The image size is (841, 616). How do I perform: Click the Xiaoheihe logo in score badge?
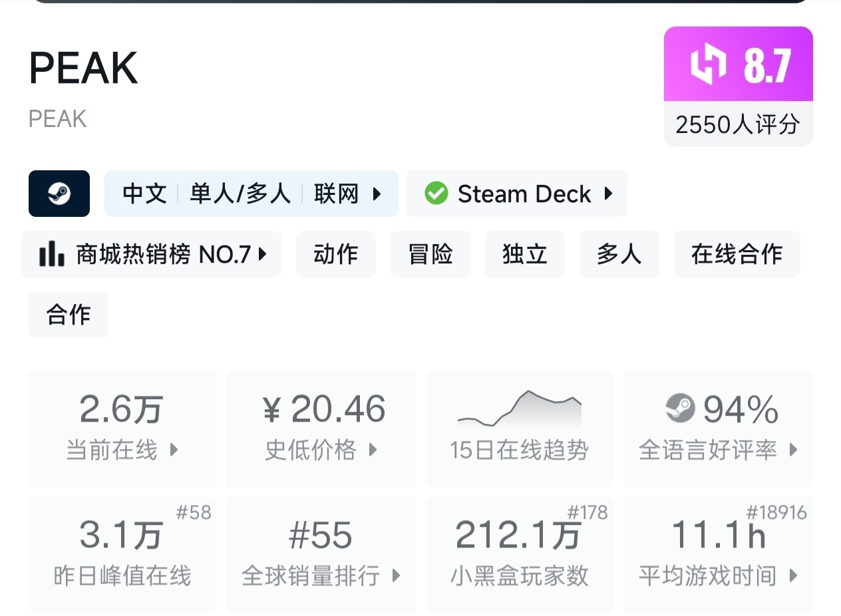tap(708, 65)
